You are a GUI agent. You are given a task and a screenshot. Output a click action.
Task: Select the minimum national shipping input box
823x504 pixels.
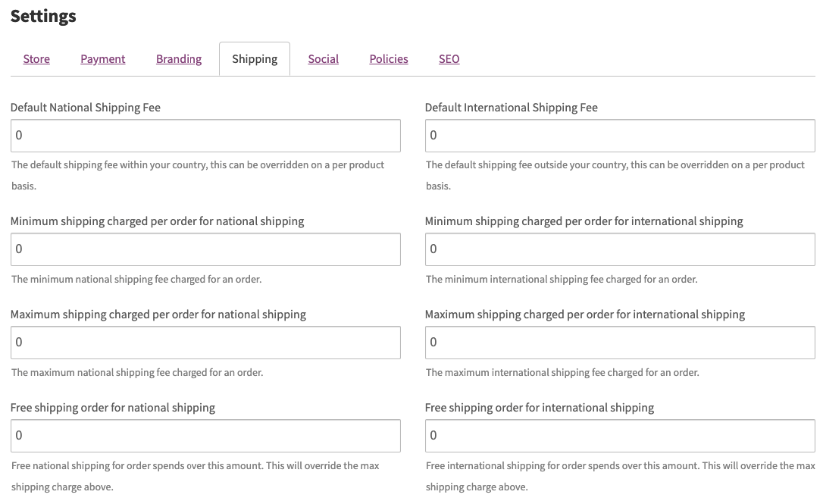205,249
